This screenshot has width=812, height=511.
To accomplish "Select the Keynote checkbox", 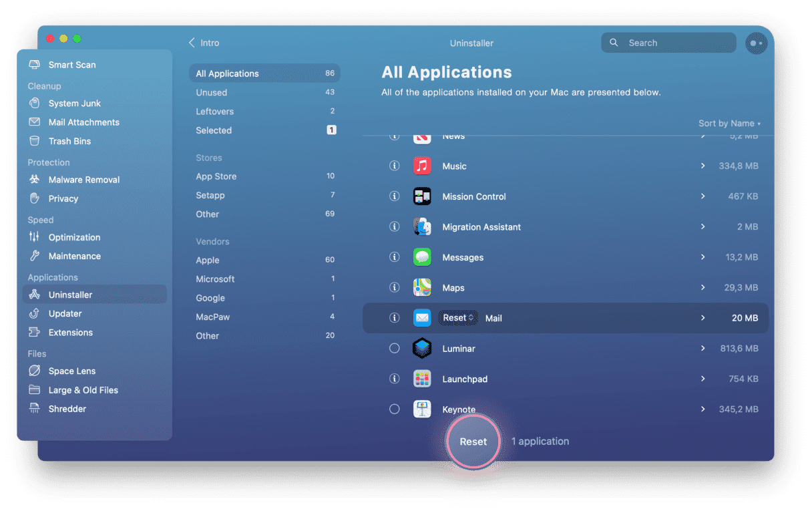I will click(x=395, y=409).
